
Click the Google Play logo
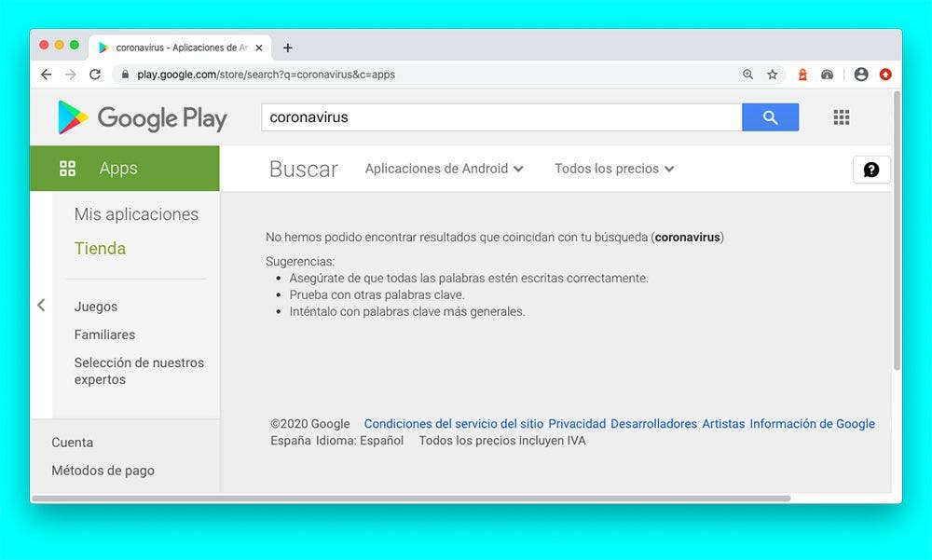(x=142, y=117)
